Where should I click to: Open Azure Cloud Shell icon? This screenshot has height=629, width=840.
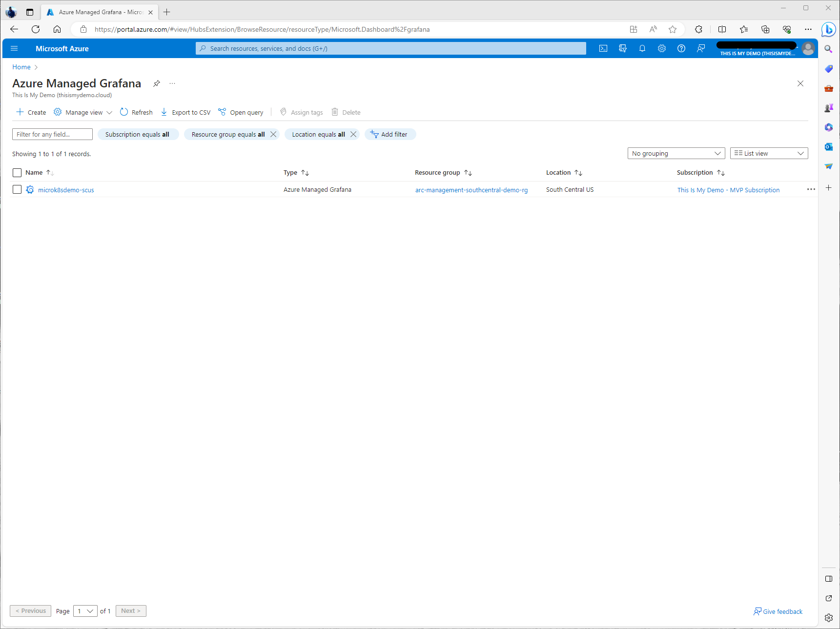coord(603,48)
